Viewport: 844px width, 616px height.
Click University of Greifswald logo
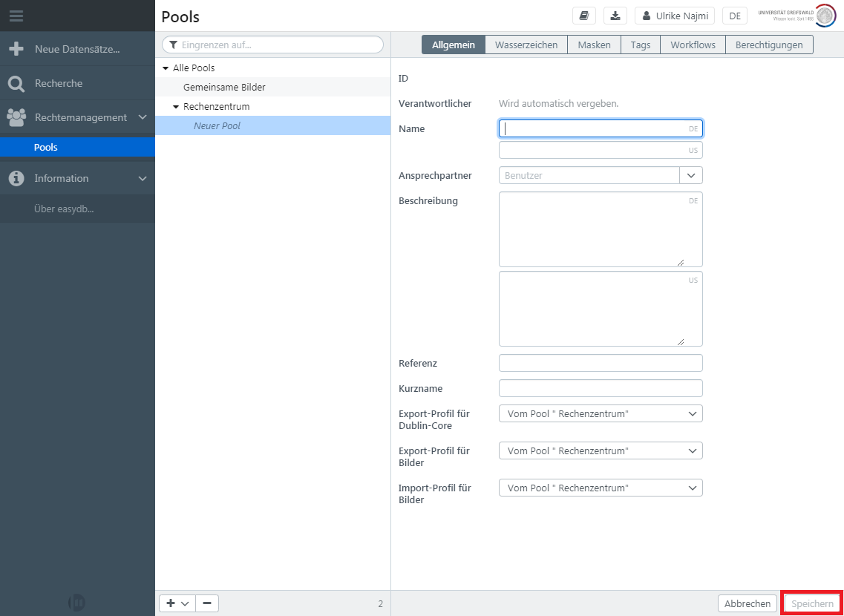[x=796, y=16]
